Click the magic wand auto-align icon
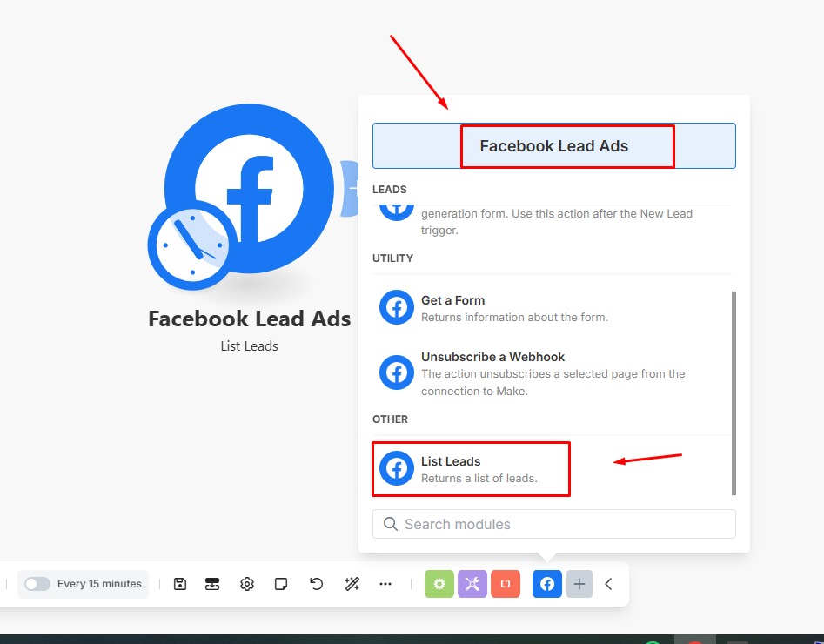Viewport: 824px width, 644px height. pos(352,584)
